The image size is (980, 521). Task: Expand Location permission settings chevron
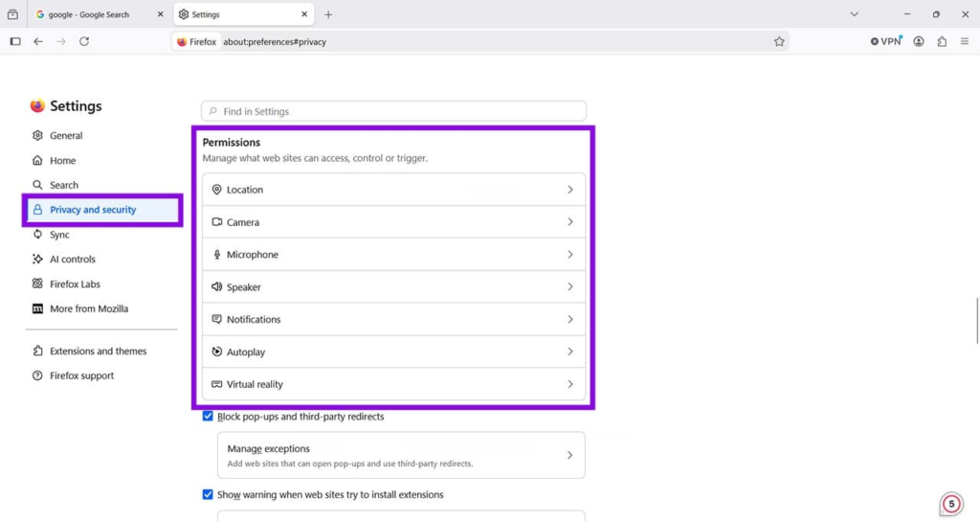[x=570, y=190]
